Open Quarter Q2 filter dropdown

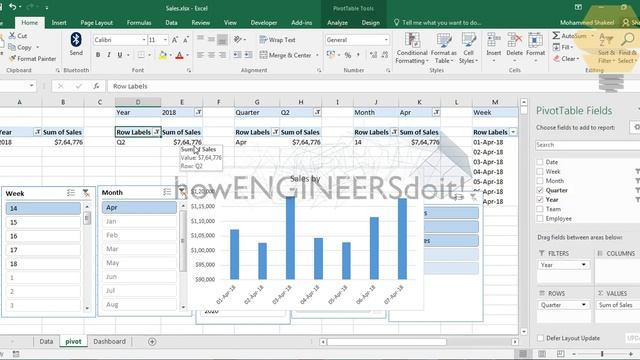point(317,112)
